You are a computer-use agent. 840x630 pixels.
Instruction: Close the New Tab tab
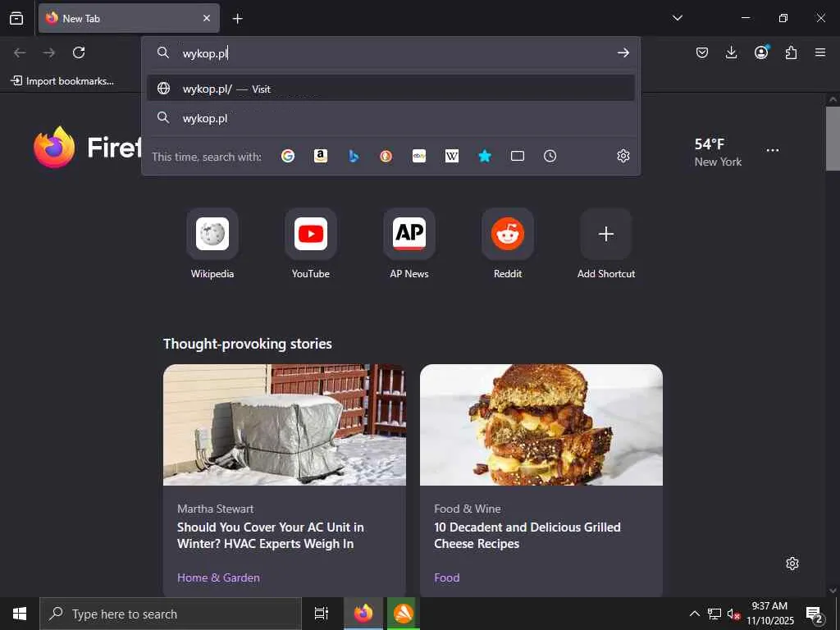point(207,18)
